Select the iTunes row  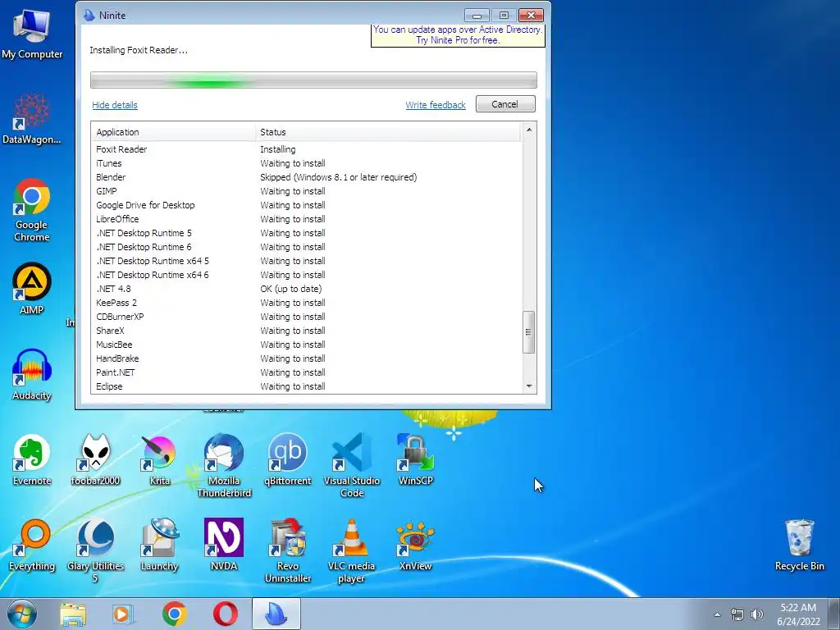[306, 163]
